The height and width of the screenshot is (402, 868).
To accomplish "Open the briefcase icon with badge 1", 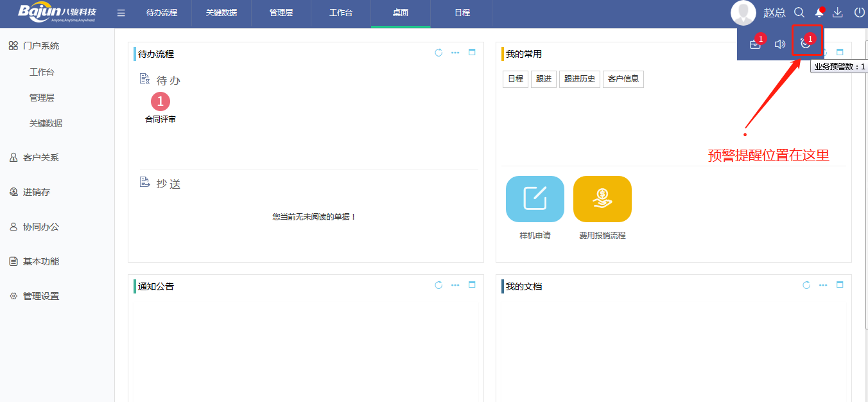I will tap(754, 44).
